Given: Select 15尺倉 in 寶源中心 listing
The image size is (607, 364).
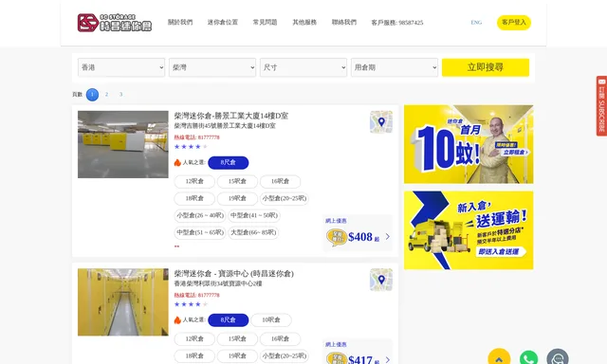Looking at the screenshot, I should pyautogui.click(x=237, y=338).
